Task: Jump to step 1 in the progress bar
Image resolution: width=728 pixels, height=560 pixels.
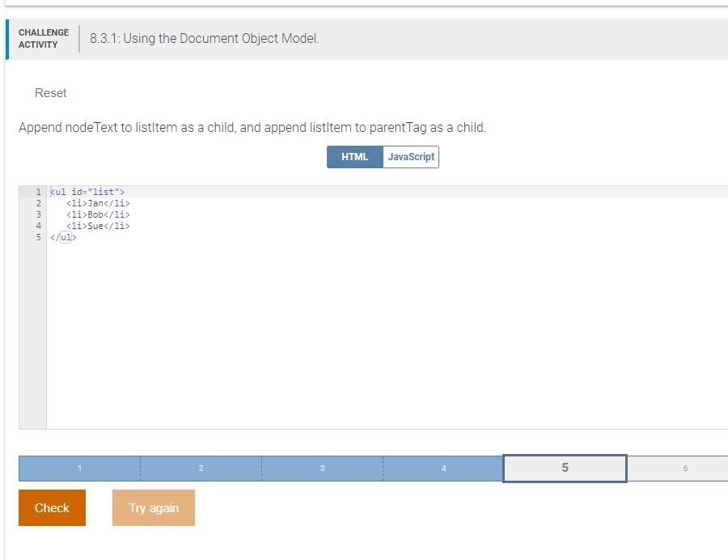Action: click(78, 468)
